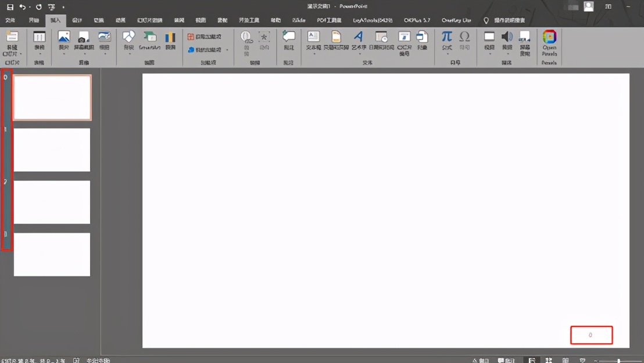
Task: Get Add-ins from the store
Action: [x=205, y=37]
